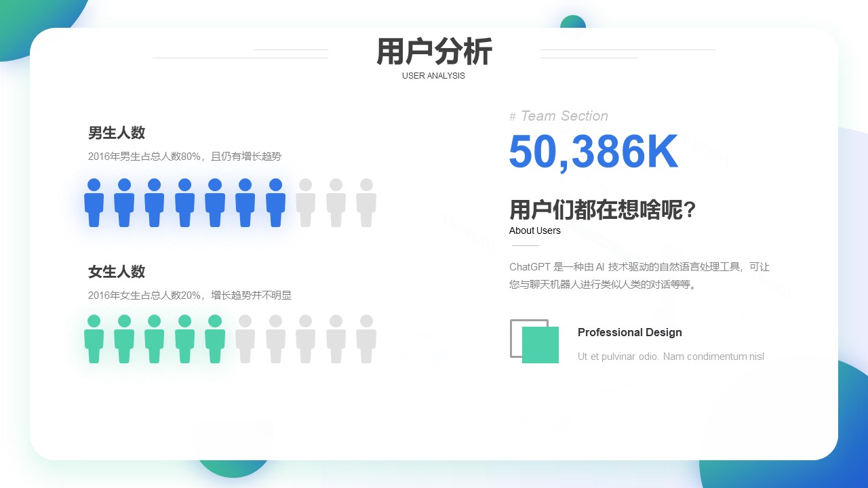The width and height of the screenshot is (868, 488).
Task: Select the 用户分析 title text
Action: coord(434,52)
